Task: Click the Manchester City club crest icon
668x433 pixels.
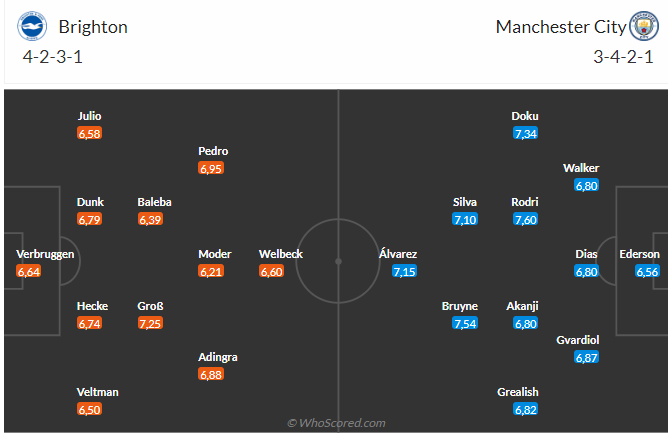Action: click(x=644, y=27)
